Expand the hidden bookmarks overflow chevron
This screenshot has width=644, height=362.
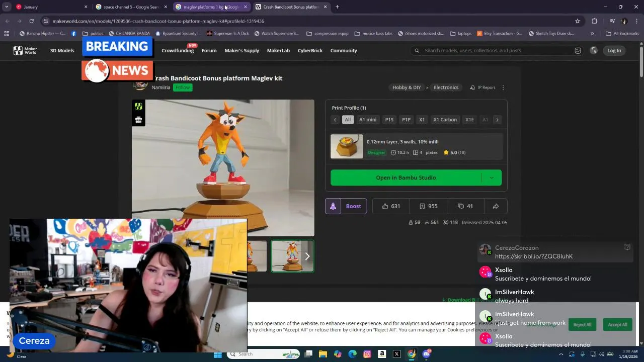click(592, 34)
